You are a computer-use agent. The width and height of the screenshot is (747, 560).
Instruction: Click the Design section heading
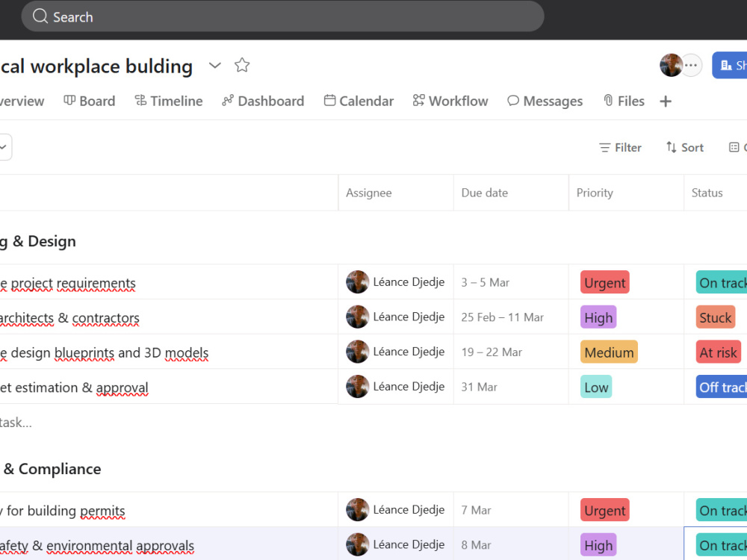[38, 241]
